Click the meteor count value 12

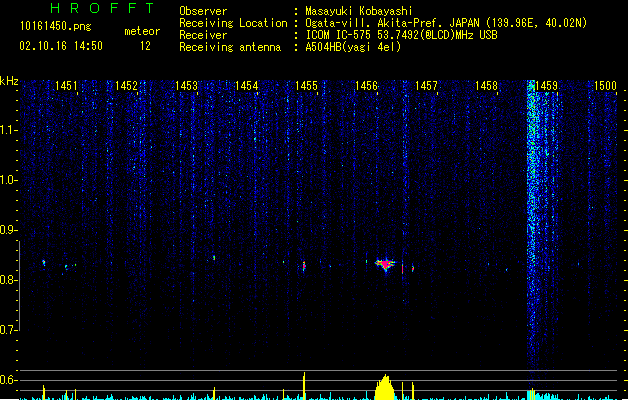145,46
